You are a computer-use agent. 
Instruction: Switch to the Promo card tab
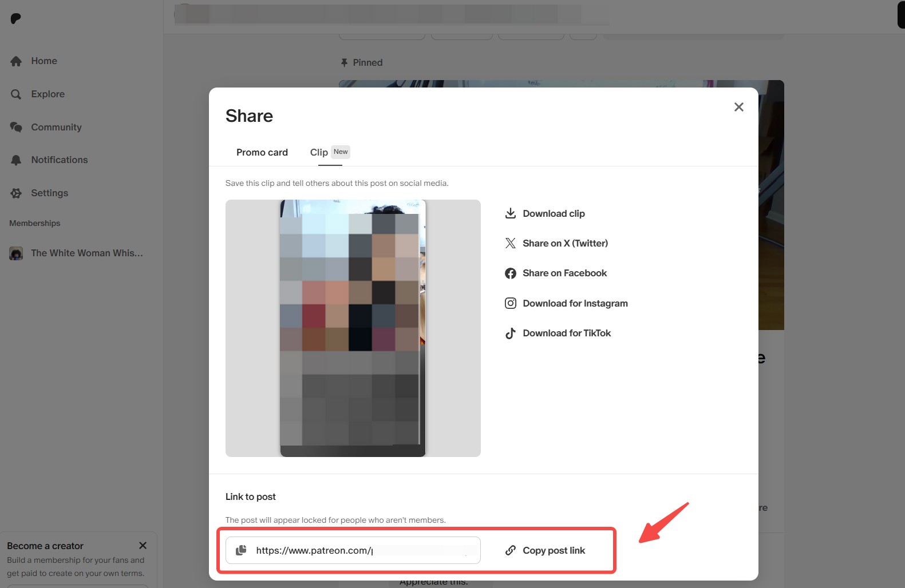click(x=262, y=152)
